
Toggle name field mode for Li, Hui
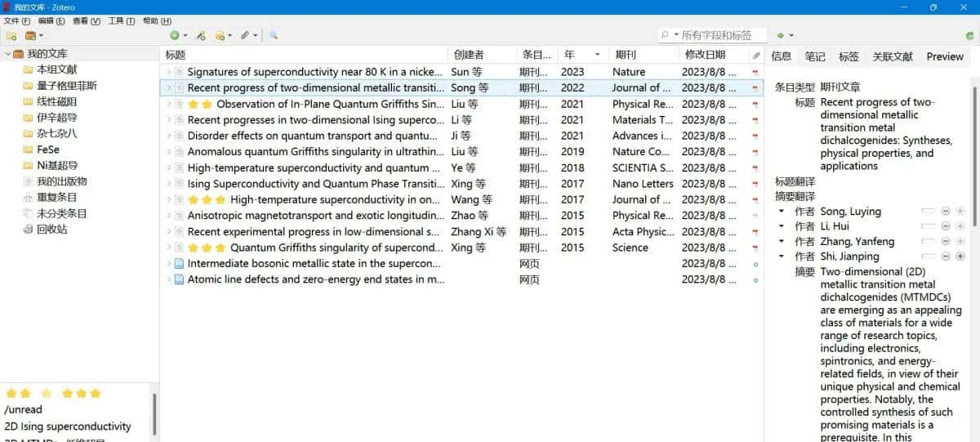[928, 226]
